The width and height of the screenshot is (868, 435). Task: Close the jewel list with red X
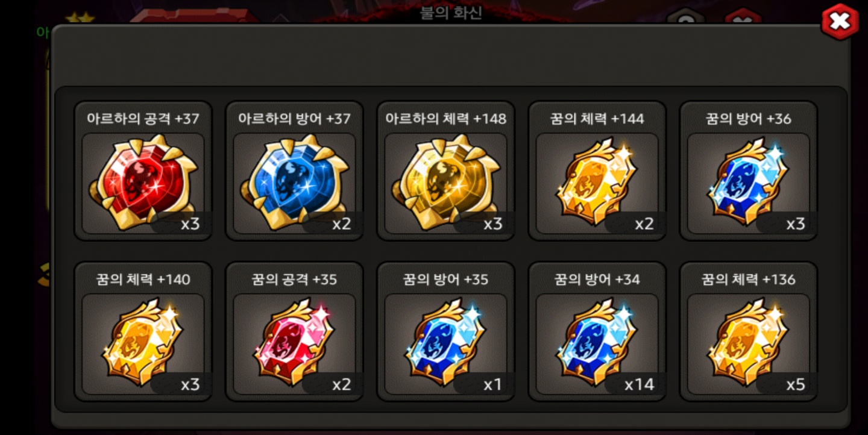click(x=840, y=22)
